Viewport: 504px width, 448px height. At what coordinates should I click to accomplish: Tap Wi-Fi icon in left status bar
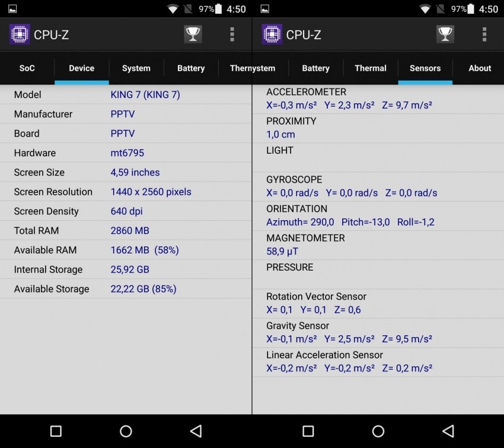coord(173,9)
